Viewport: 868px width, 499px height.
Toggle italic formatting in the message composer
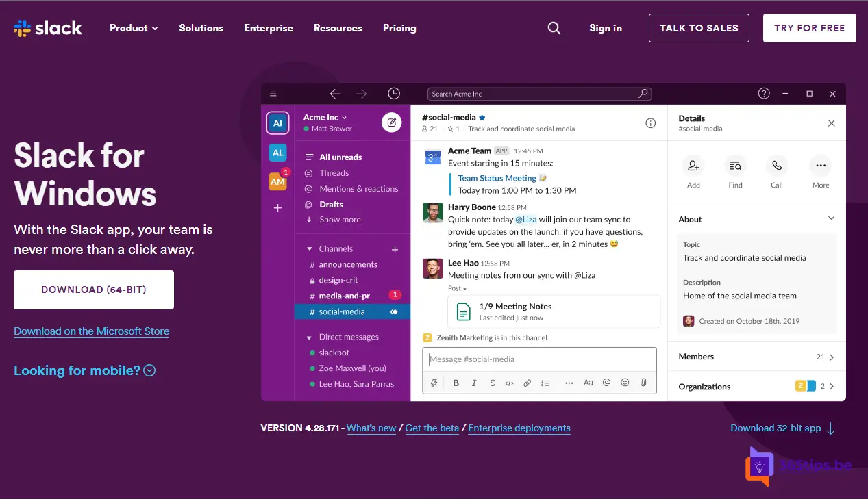click(x=473, y=382)
